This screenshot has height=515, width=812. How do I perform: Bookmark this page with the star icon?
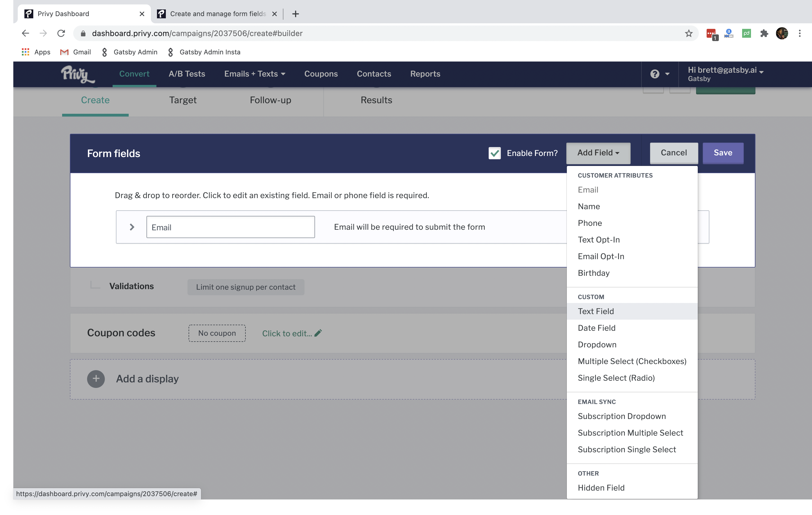point(689,33)
